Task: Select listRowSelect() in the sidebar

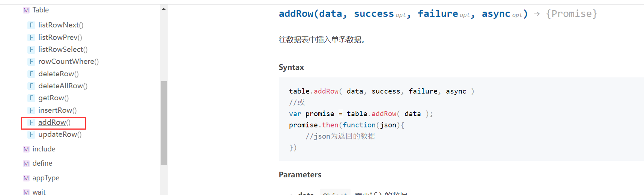Action: (x=63, y=49)
